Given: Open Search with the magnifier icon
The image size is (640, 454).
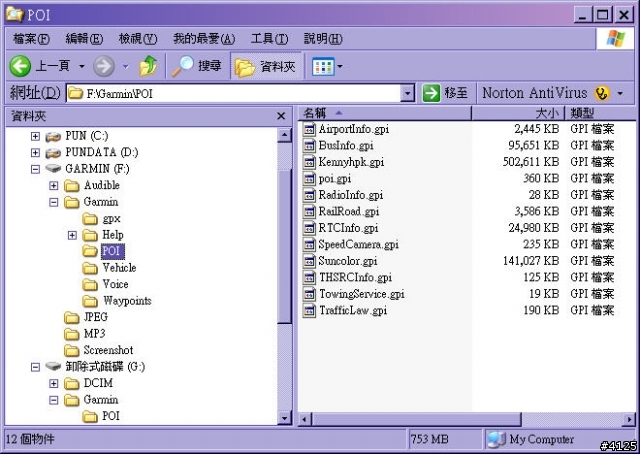Looking at the screenshot, I should (x=182, y=66).
